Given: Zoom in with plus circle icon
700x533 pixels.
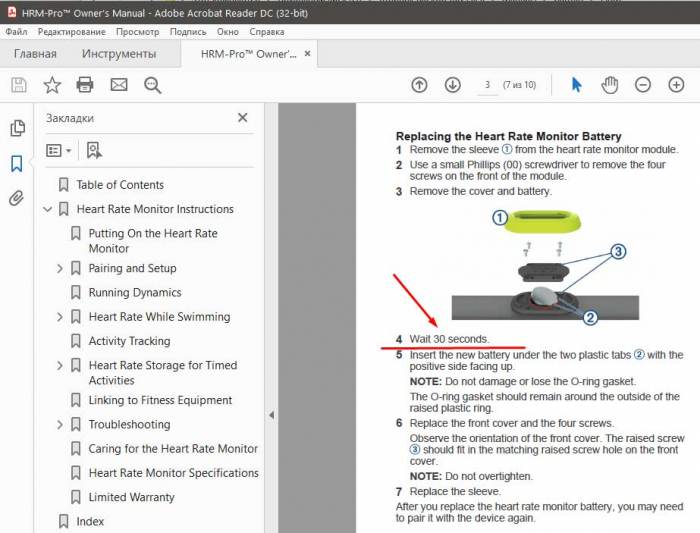Looking at the screenshot, I should point(676,85).
